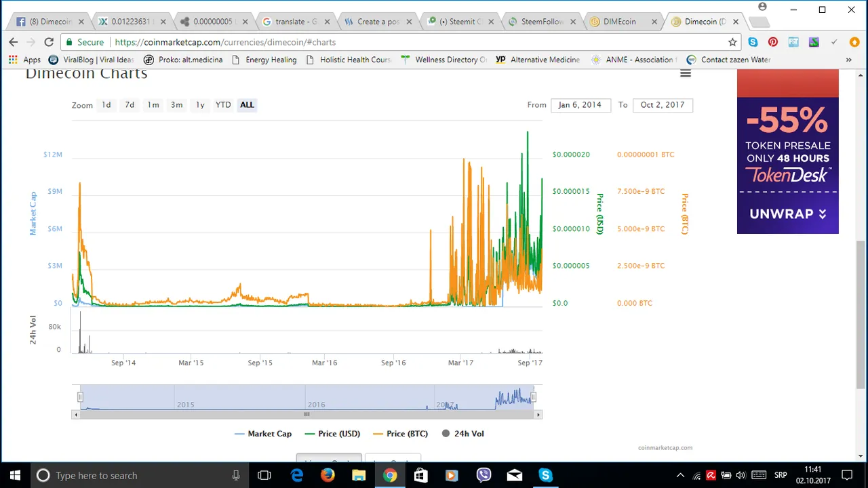Click the navigator scrollbar left arrow
Image resolution: width=868 pixels, height=488 pixels.
(75, 415)
